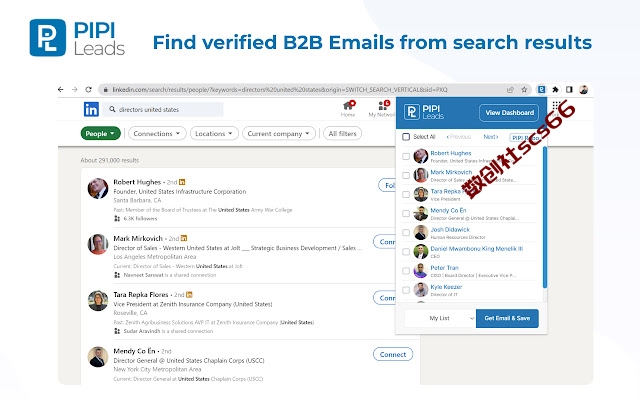The height and width of the screenshot is (400, 640).
Task: Open Mendy Co En profile name in results
Action: click(134, 351)
